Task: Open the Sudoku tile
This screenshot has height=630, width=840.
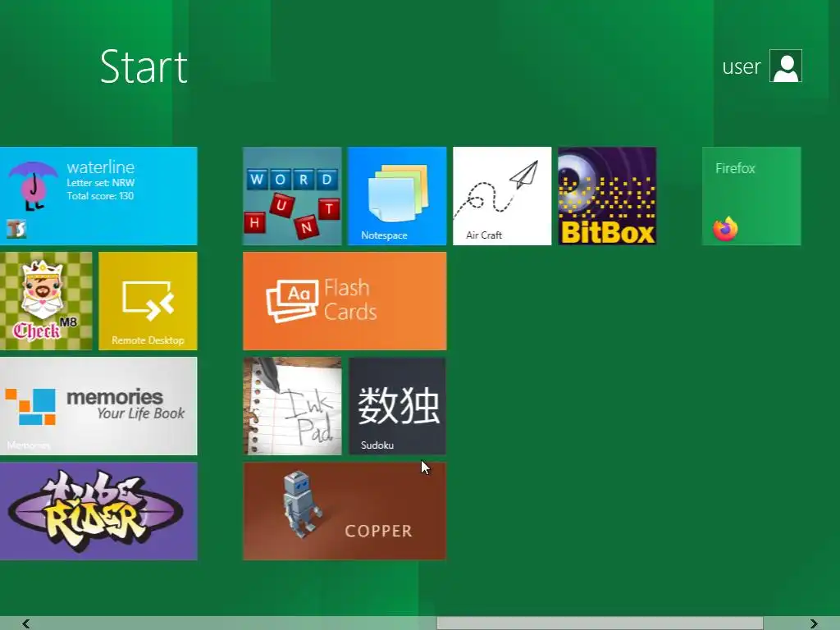Action: click(397, 406)
